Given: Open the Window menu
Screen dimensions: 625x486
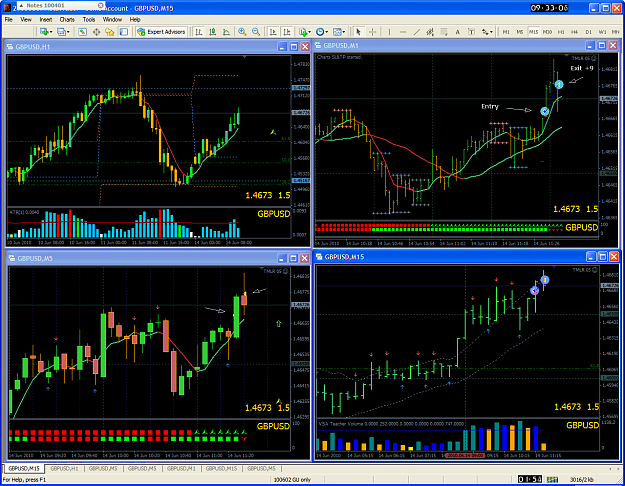Looking at the screenshot, I should (x=112, y=20).
